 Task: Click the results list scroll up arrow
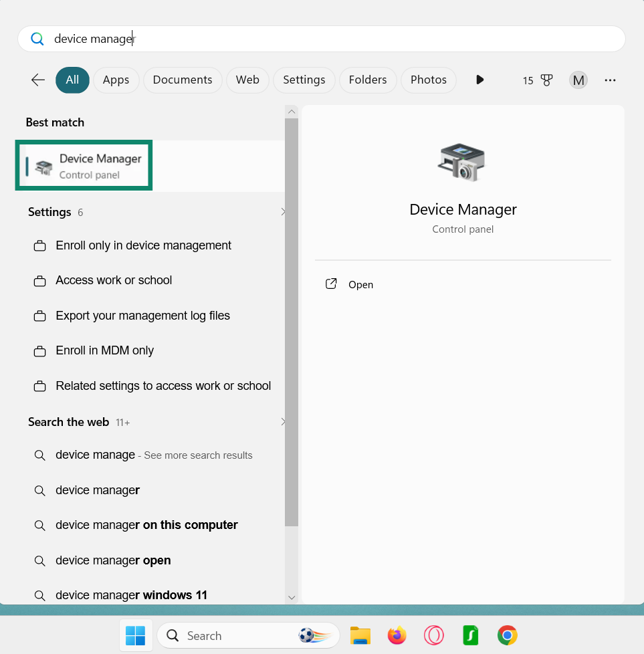pos(292,112)
